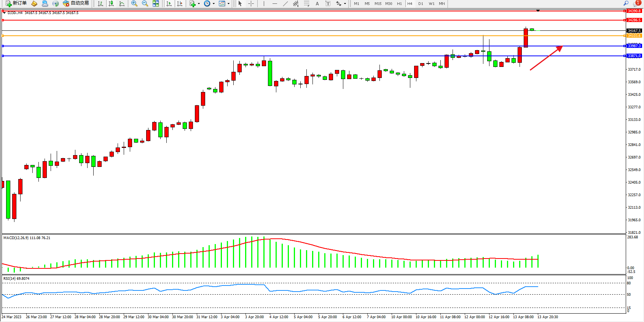Open the add indicator dropdown arrow
This screenshot has width=644, height=322.
click(199, 4)
